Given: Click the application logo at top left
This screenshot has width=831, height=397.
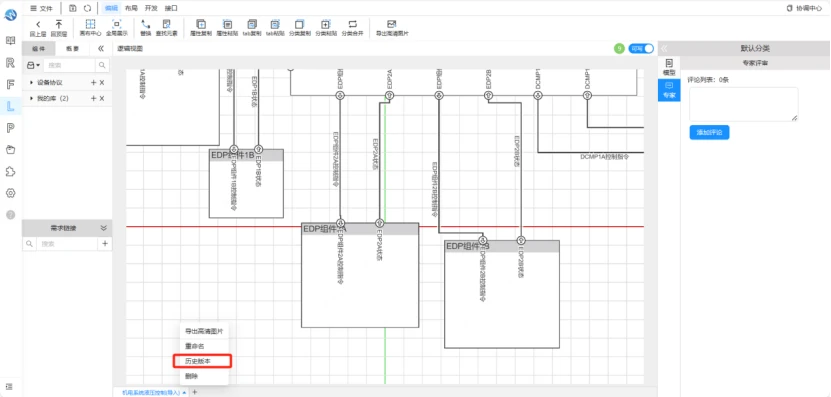Looking at the screenshot, I should coord(11,15).
